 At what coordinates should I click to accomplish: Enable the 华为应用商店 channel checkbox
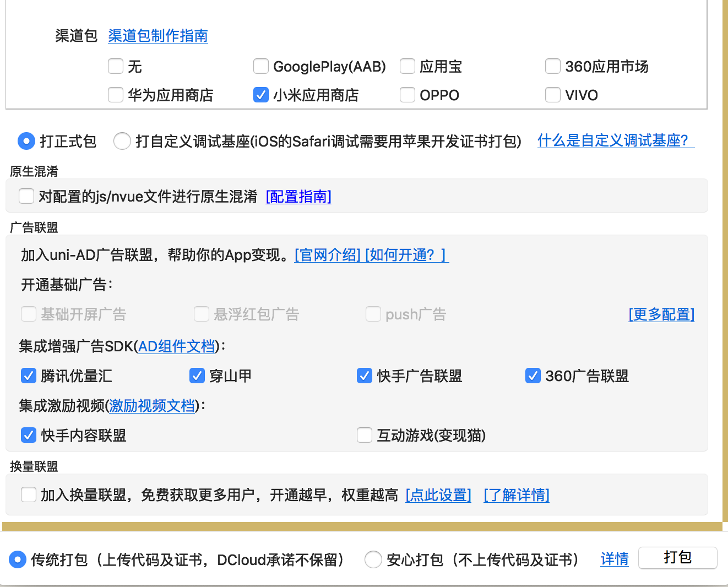(x=116, y=95)
